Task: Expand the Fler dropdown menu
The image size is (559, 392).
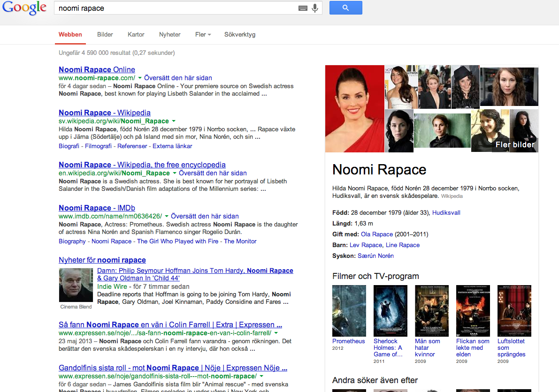Action: tap(203, 35)
